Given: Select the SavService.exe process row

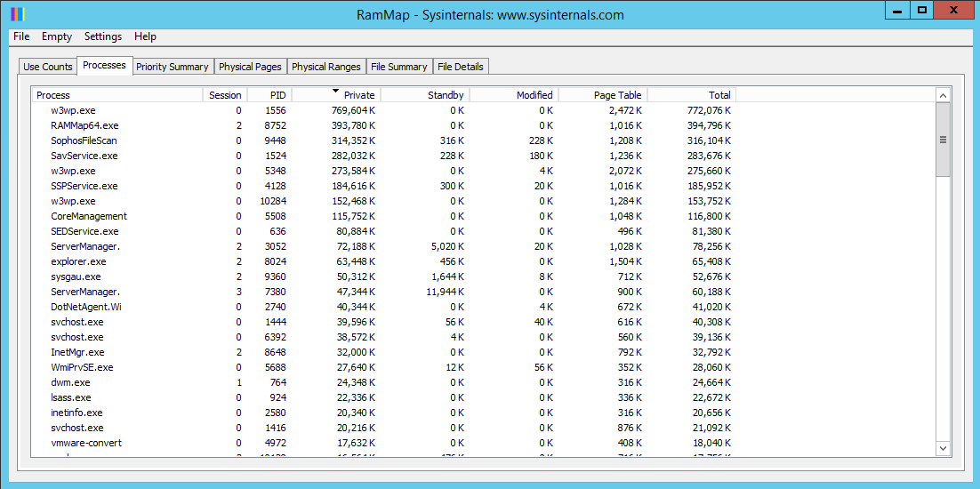Looking at the screenshot, I should (384, 156).
